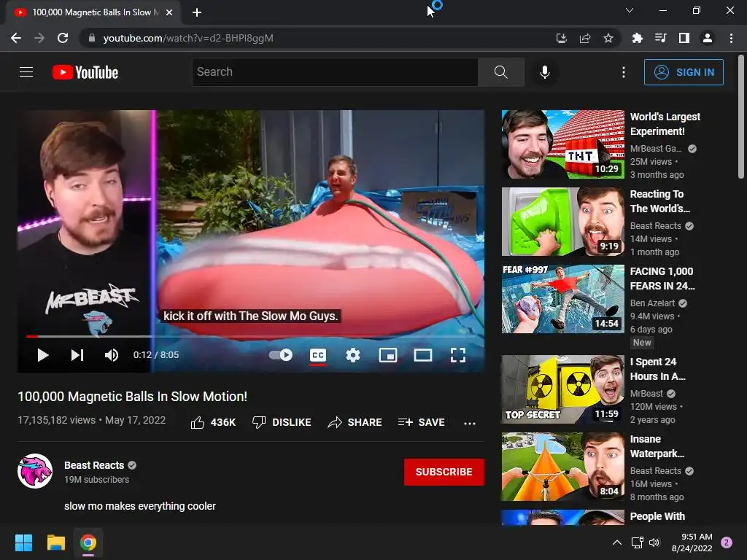Open a new browser tab
The image size is (747, 560).
[x=197, y=12]
